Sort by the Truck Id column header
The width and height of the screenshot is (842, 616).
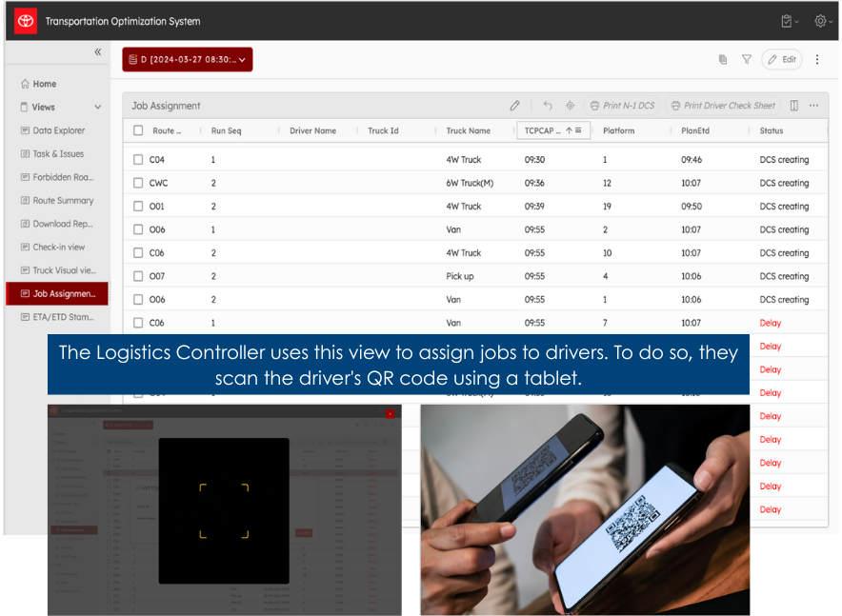click(x=383, y=130)
